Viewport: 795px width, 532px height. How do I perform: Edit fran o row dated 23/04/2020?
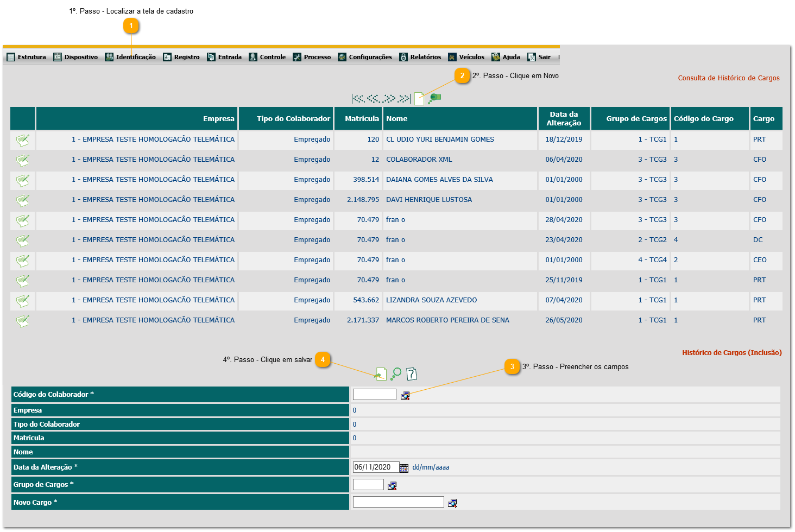pos(22,240)
